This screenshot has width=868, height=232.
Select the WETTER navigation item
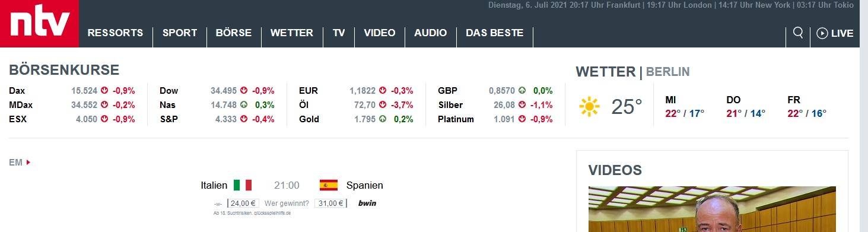(292, 33)
